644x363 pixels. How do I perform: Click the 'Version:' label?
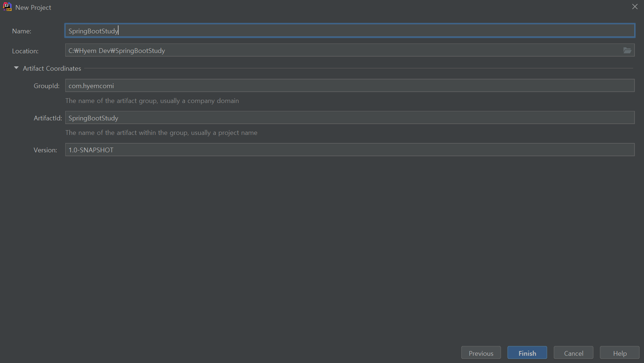[45, 150]
